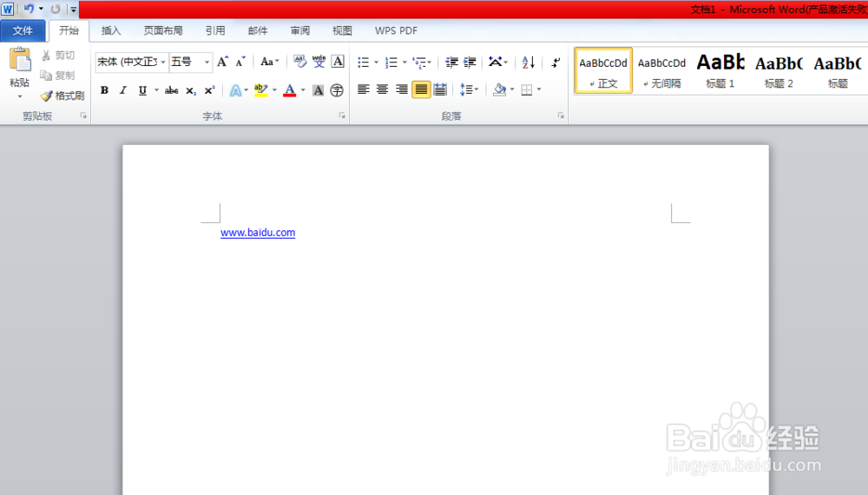Image resolution: width=868 pixels, height=495 pixels.
Task: Open the font color dropdown arrow
Action: (x=303, y=90)
